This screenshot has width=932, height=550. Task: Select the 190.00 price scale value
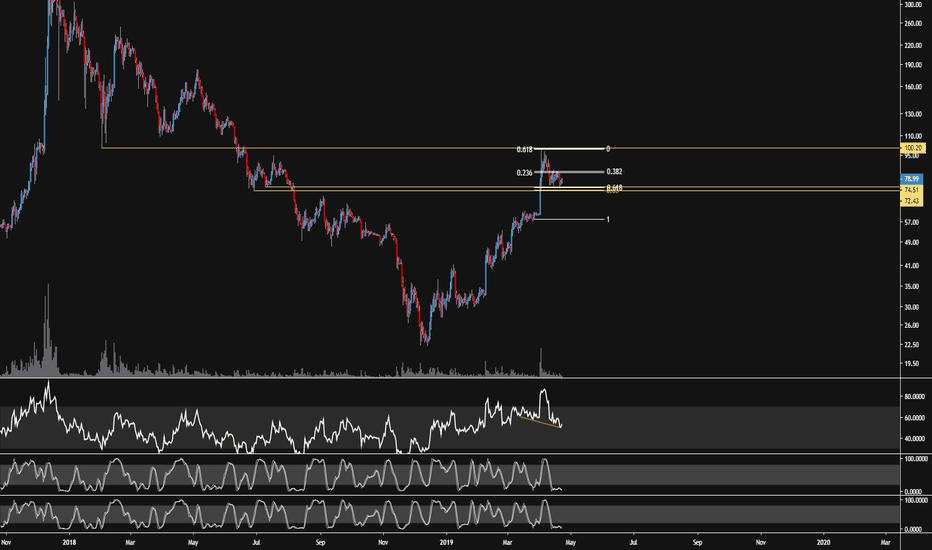pyautogui.click(x=912, y=65)
